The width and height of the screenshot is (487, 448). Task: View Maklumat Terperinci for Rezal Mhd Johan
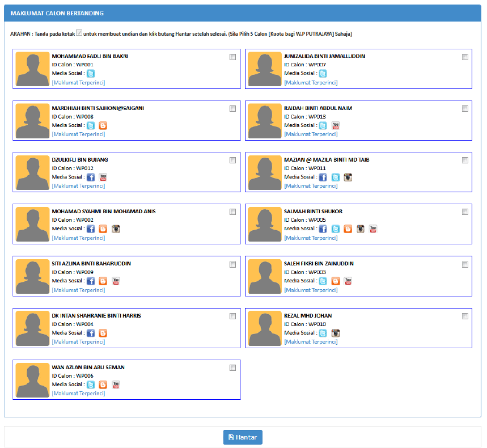click(x=311, y=342)
